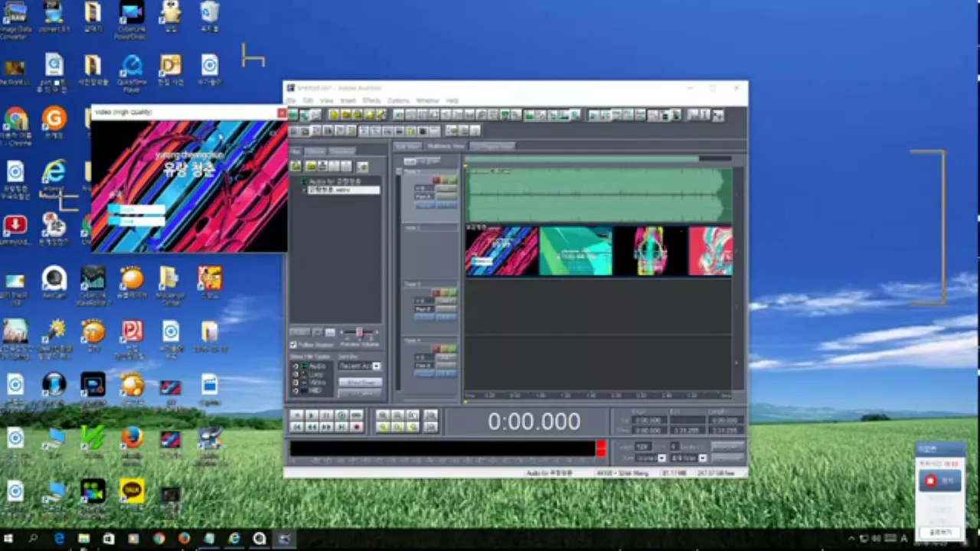Mute Track 3 with its M button

(453, 292)
